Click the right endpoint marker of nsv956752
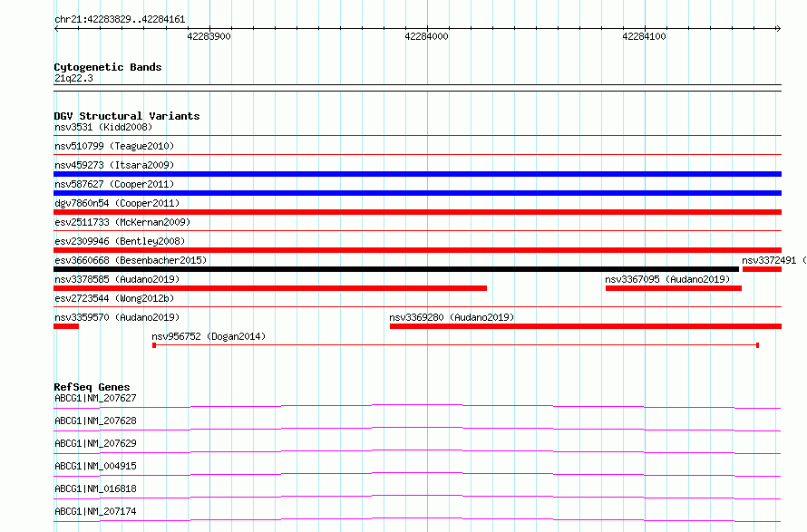The image size is (807, 532). 758,345
